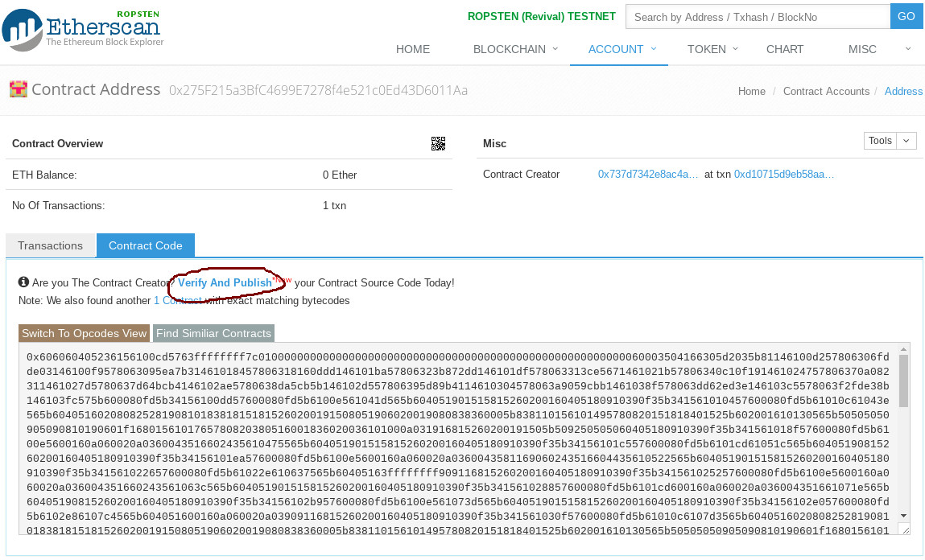Open the Tools dropdown arrow
The height and width of the screenshot is (560, 925).
[x=906, y=141]
